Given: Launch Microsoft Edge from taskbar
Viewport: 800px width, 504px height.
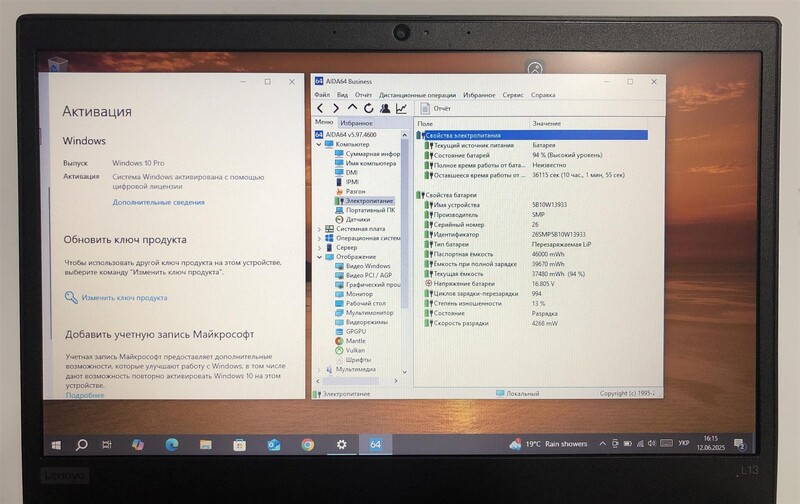Looking at the screenshot, I should click(172, 445).
